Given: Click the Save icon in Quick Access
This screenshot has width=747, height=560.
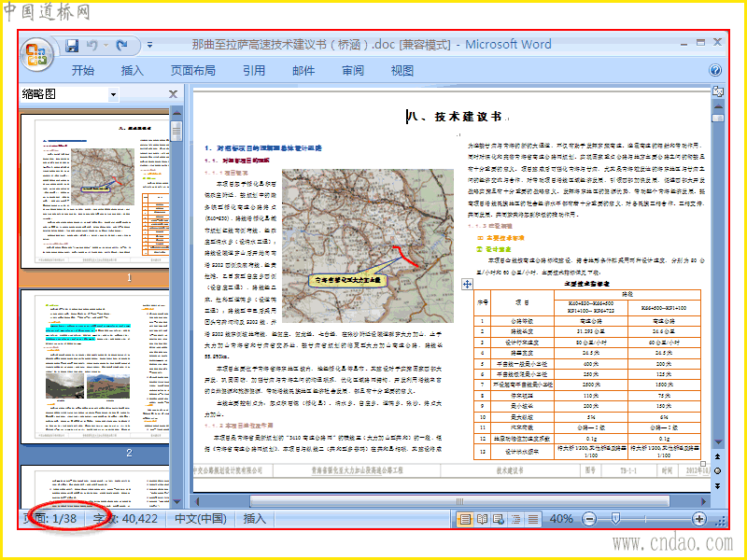Looking at the screenshot, I should 72,45.
